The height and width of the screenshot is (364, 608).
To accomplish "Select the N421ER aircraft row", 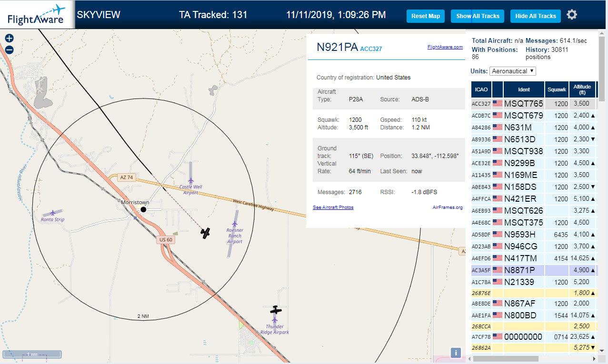I will click(x=533, y=199).
